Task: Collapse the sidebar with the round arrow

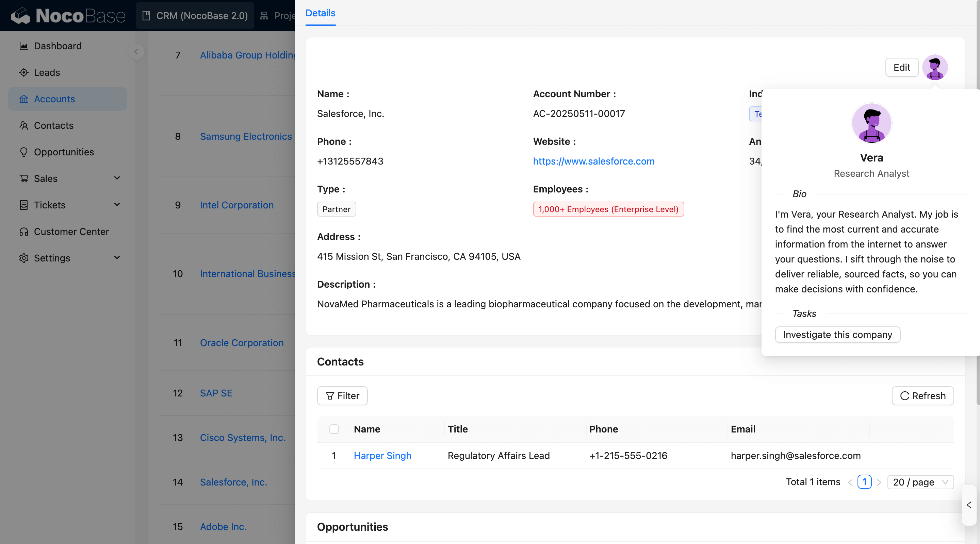Action: pos(136,52)
